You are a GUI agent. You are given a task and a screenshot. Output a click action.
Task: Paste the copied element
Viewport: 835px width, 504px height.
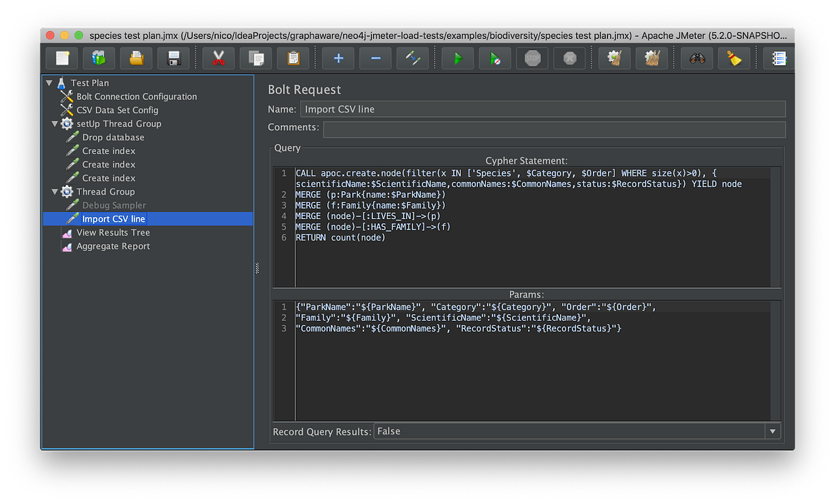(293, 58)
